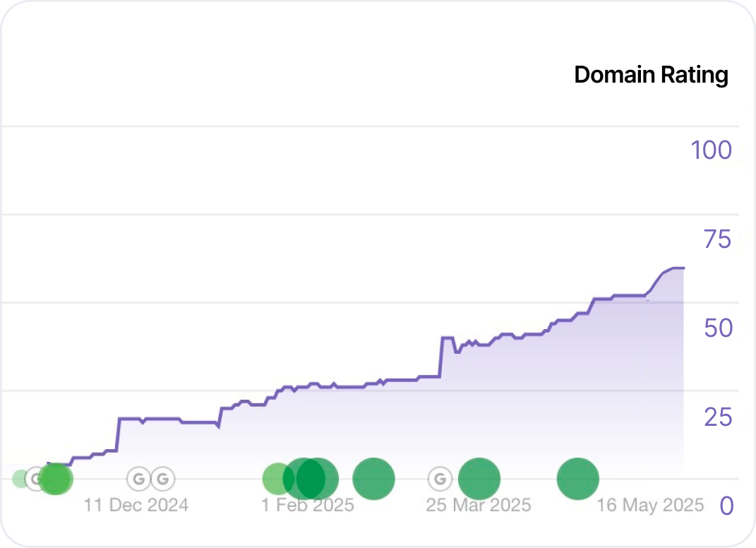Click the faded G icon at far left edge
Image resolution: width=756 pixels, height=548 pixels.
click(19, 479)
